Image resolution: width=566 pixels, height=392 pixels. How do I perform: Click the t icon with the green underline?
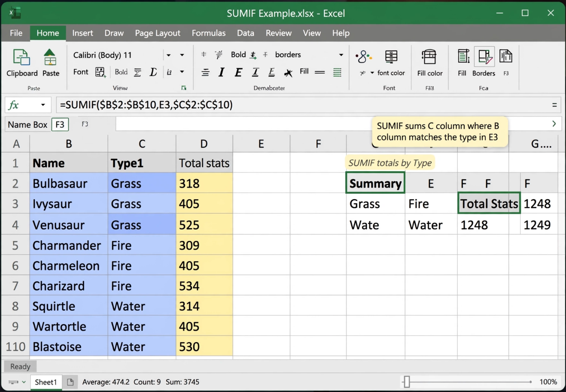(253, 55)
